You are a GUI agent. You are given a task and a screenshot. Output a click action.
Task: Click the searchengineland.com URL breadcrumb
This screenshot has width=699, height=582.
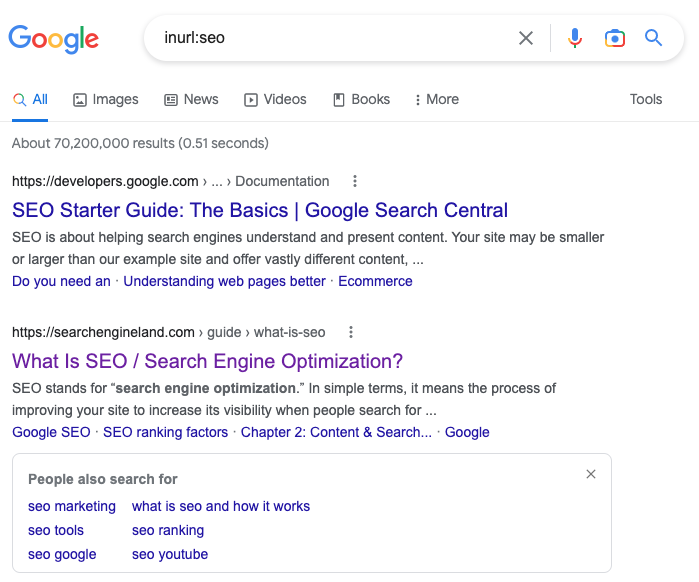point(169,332)
